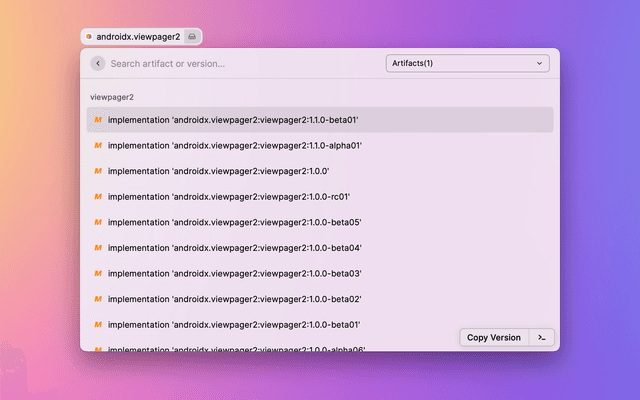Click the Maven icon on the 1.0.0-rc01 row

pyautogui.click(x=98, y=197)
